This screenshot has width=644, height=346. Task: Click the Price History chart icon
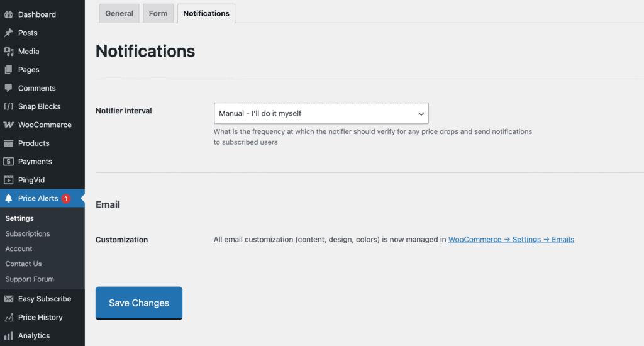(9, 317)
